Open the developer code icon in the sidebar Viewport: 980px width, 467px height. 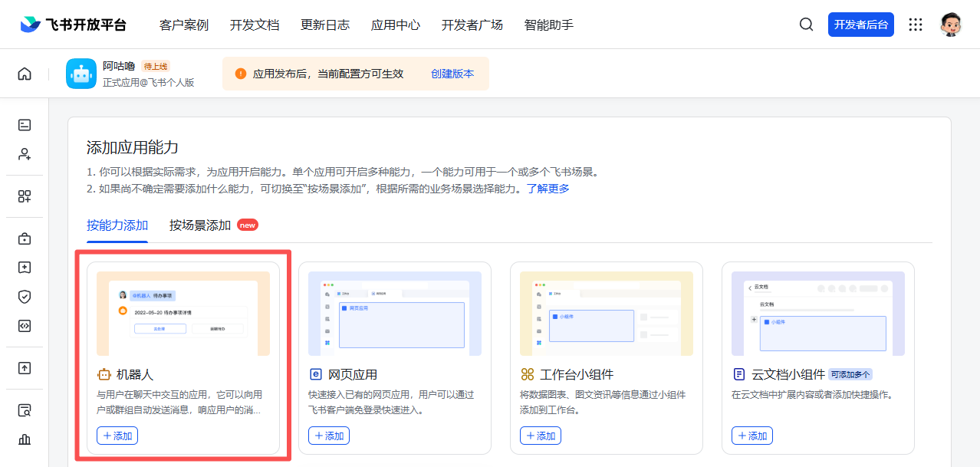(25, 325)
